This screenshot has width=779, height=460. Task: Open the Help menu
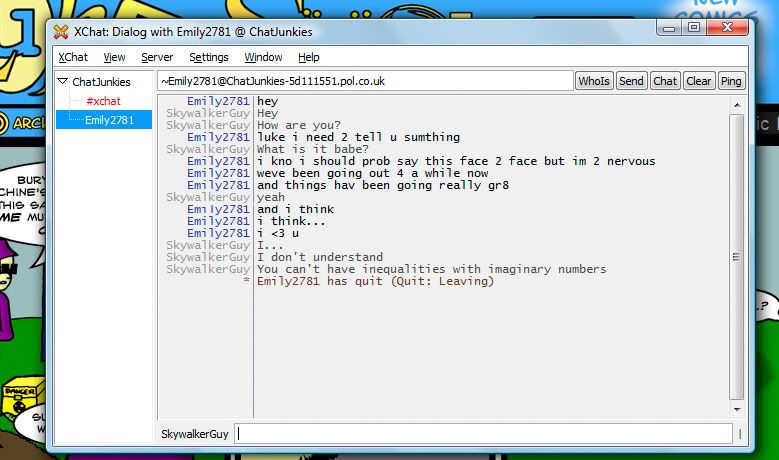(309, 57)
